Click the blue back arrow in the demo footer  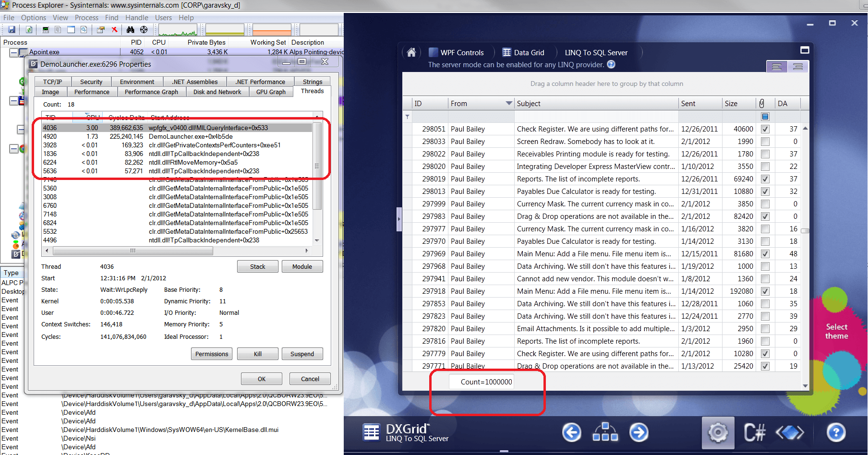(x=572, y=432)
